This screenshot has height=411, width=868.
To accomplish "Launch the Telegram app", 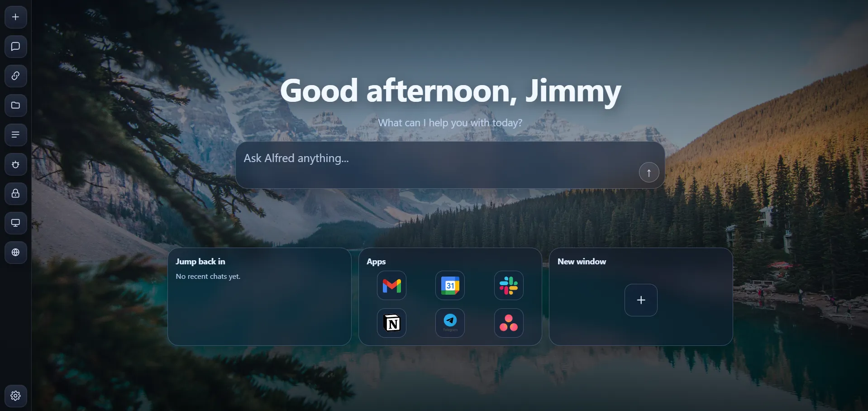I will [450, 323].
